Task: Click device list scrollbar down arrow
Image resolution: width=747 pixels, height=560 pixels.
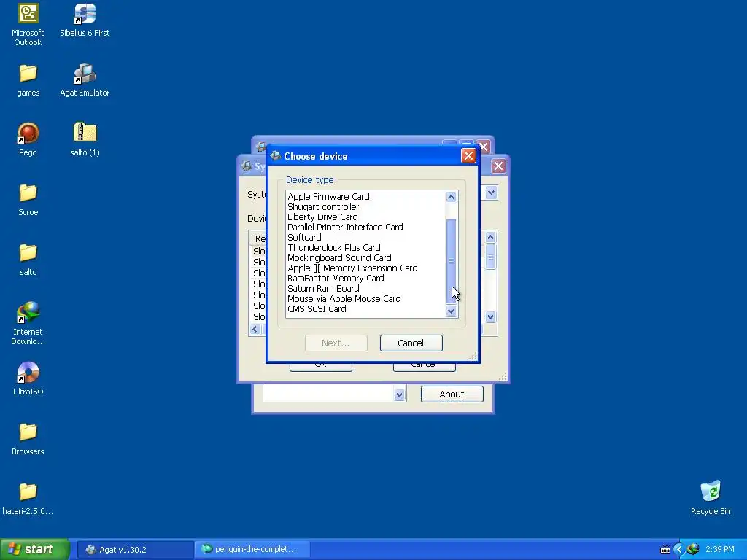Action: coord(451,311)
